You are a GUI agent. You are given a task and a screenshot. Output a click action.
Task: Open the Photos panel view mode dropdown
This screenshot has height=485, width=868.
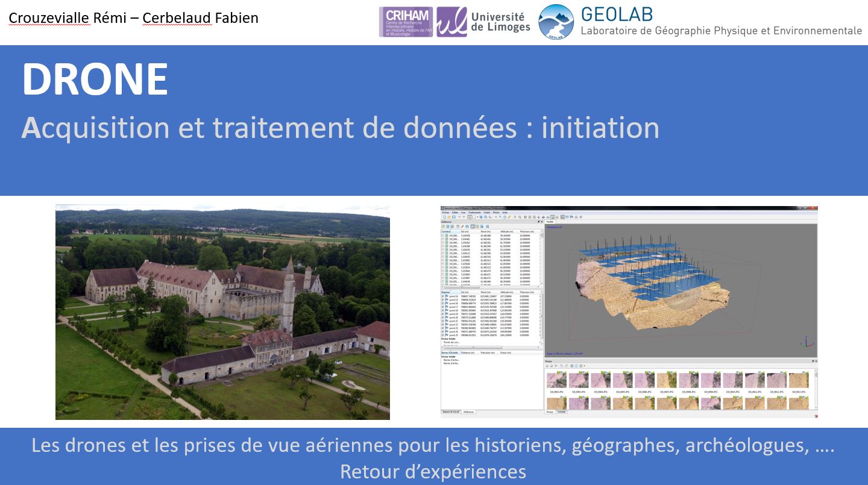point(584,366)
